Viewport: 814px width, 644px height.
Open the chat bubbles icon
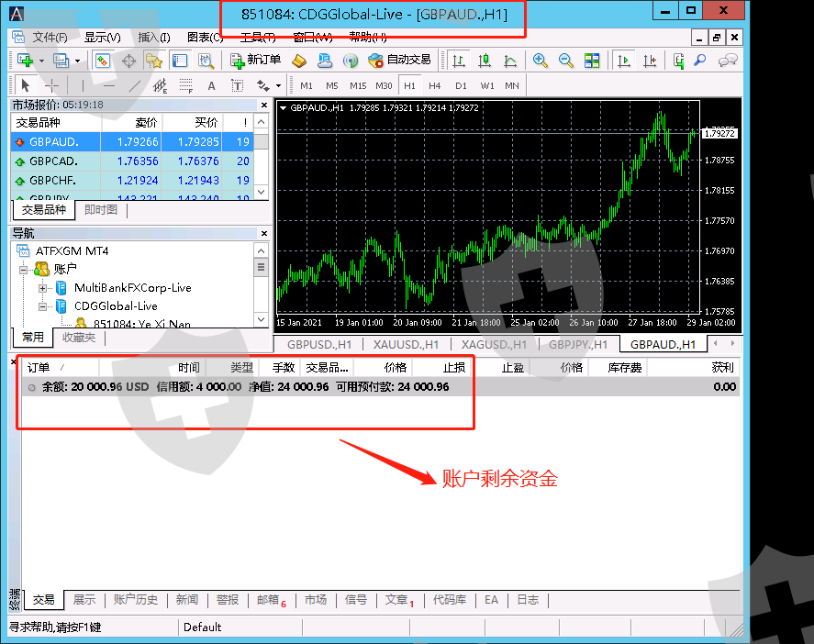(728, 61)
